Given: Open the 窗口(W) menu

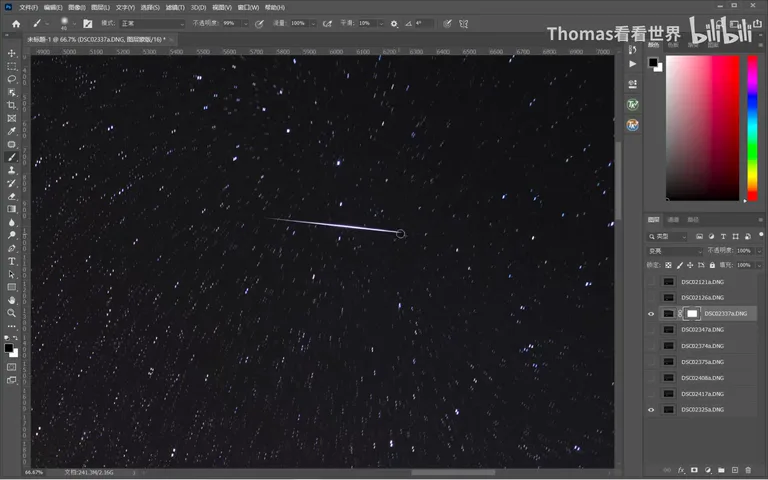Looking at the screenshot, I should 248,7.
